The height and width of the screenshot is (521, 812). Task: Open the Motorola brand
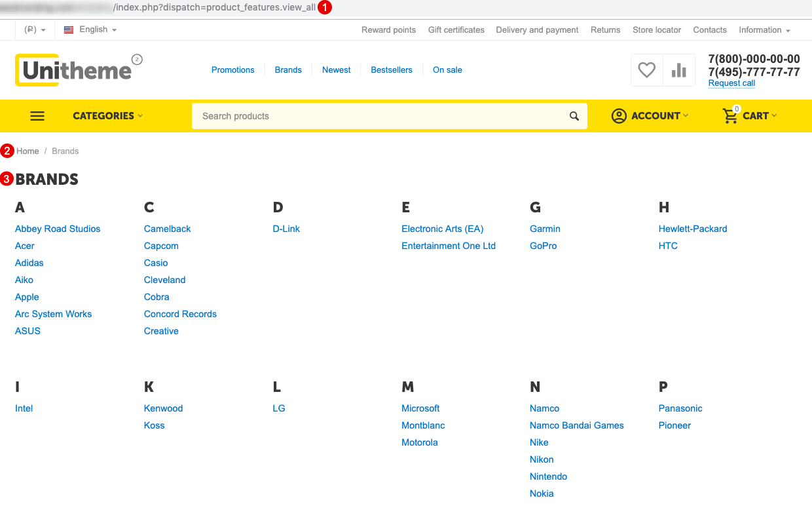(420, 442)
